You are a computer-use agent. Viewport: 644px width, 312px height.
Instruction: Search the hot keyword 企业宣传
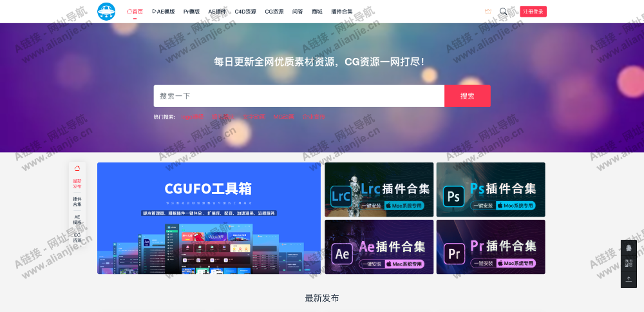coord(314,117)
